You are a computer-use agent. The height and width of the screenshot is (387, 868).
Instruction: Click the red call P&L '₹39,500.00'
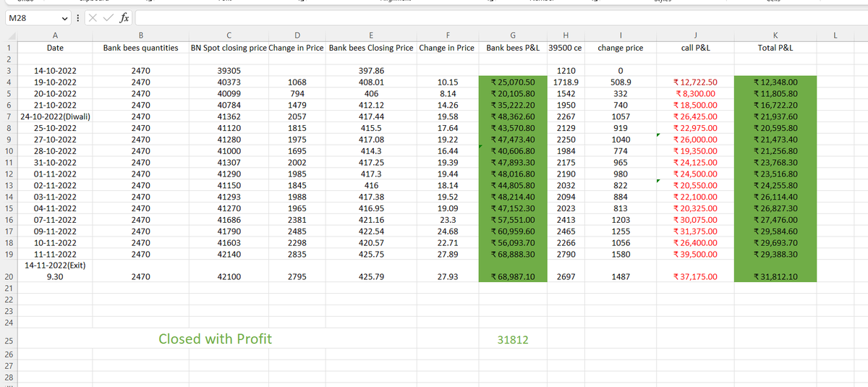click(x=695, y=254)
